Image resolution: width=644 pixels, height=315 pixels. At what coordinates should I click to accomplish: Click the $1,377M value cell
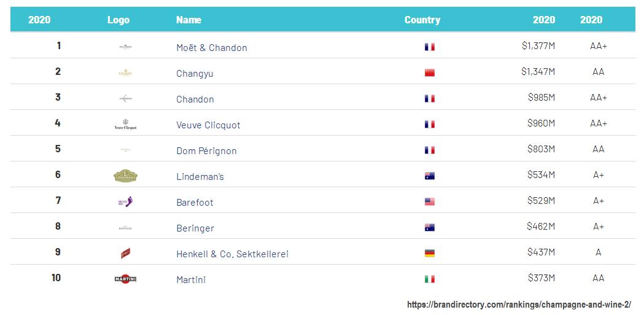coord(538,45)
